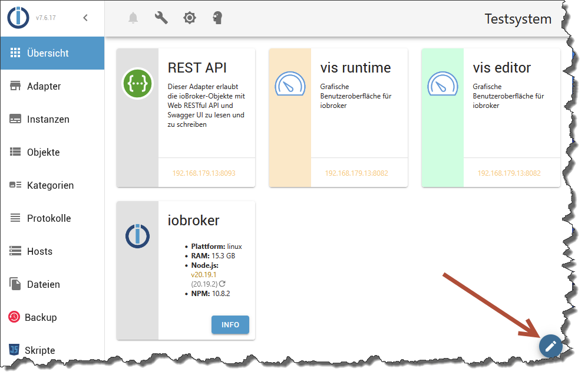Click the Plattform linux entry
The width and height of the screenshot is (588, 381).
click(216, 247)
